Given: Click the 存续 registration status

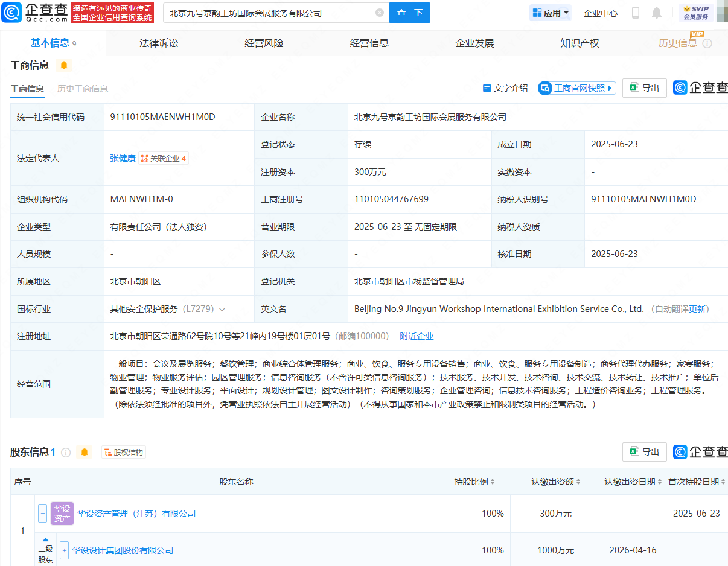Looking at the screenshot, I should [363, 144].
